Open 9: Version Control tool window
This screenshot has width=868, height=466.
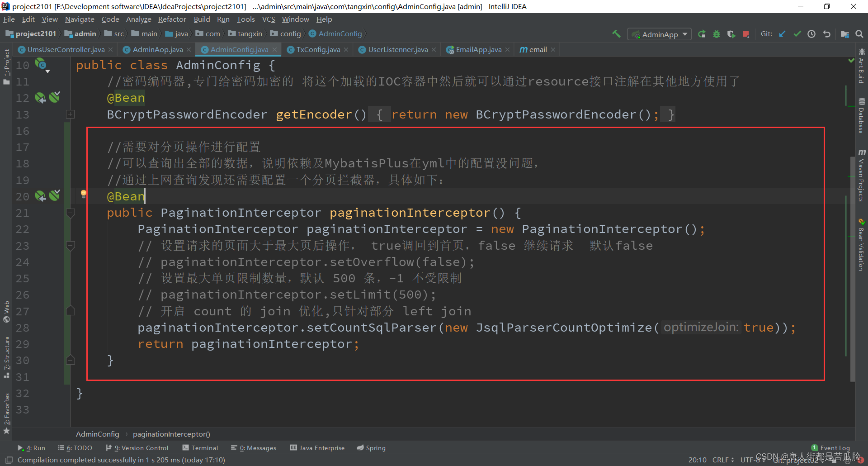point(137,448)
